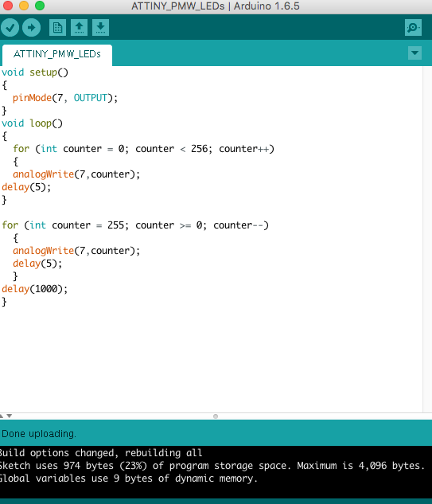Click the 'pinMode(7, OUTPUT);' line
The image size is (432, 504).
pos(65,98)
